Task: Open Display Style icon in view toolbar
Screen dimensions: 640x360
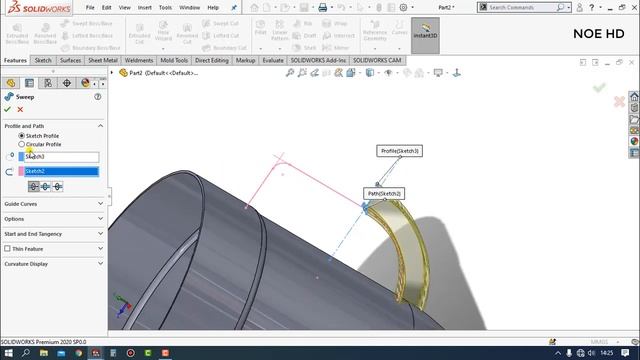Action: (370, 73)
